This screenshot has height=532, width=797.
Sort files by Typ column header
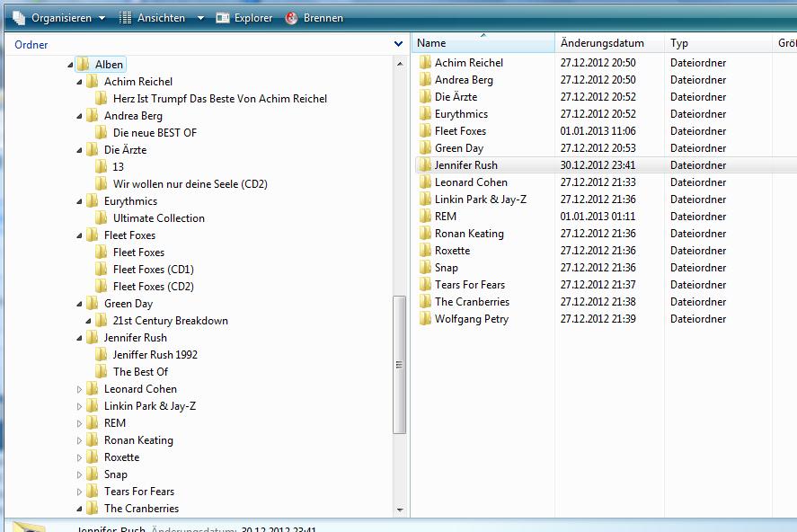coord(718,43)
